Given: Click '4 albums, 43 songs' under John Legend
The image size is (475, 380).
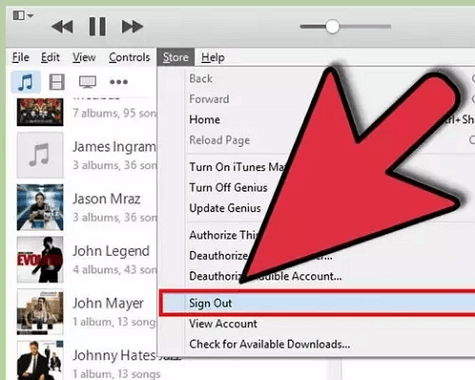Looking at the screenshot, I should click(115, 269).
